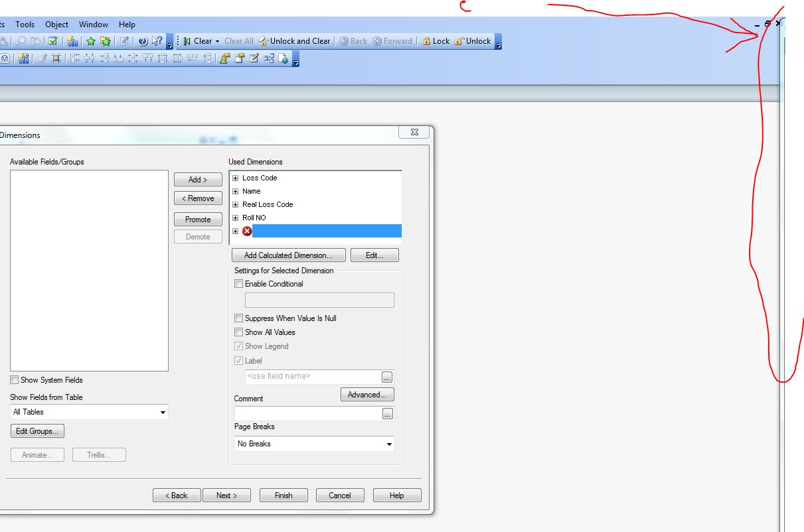Open the Object menu

56,25
